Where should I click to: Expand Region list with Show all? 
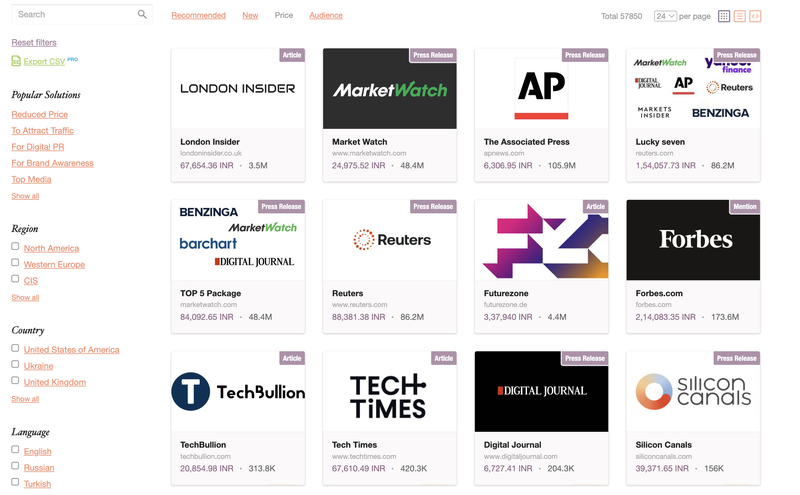25,298
